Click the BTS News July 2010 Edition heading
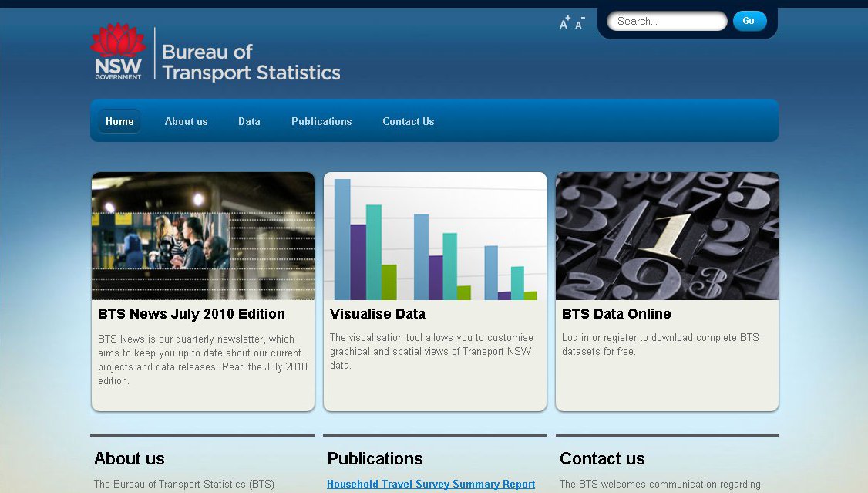Screen dimensions: 868x493 click(x=191, y=314)
